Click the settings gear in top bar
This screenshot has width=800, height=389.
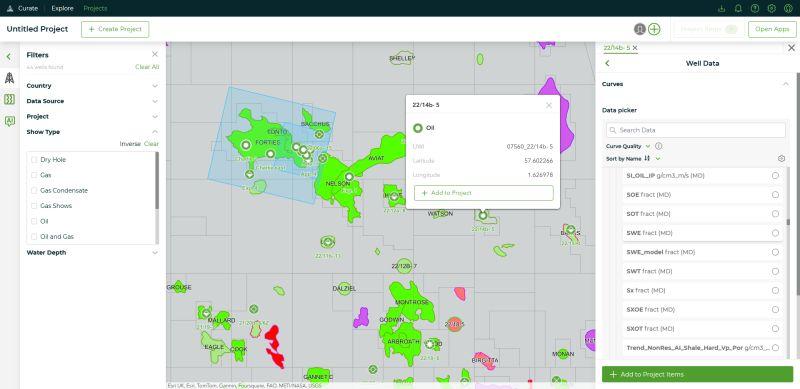(x=772, y=8)
